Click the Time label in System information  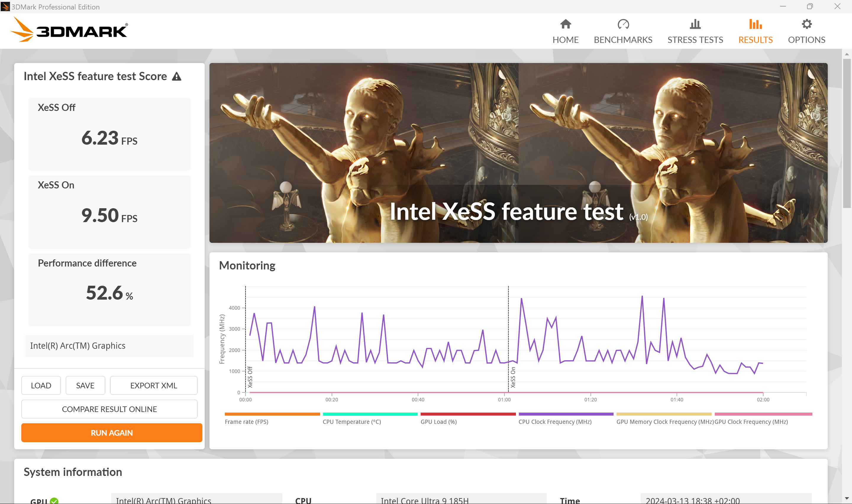coord(570,501)
